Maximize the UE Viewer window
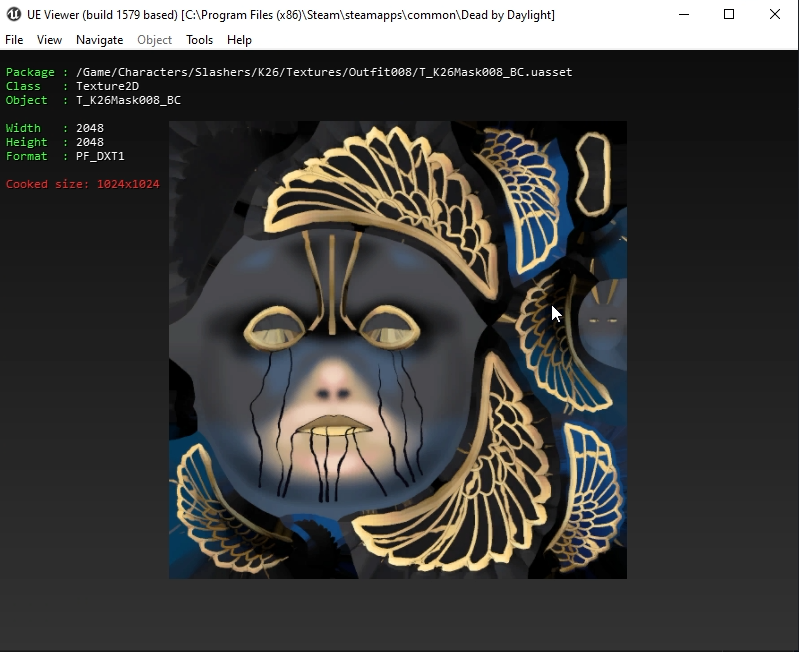 [x=729, y=14]
